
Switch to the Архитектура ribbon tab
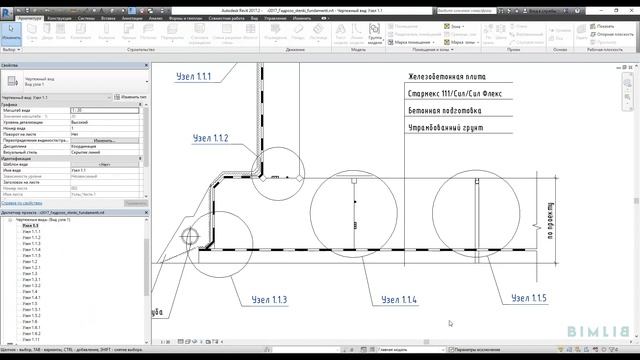[30, 18]
